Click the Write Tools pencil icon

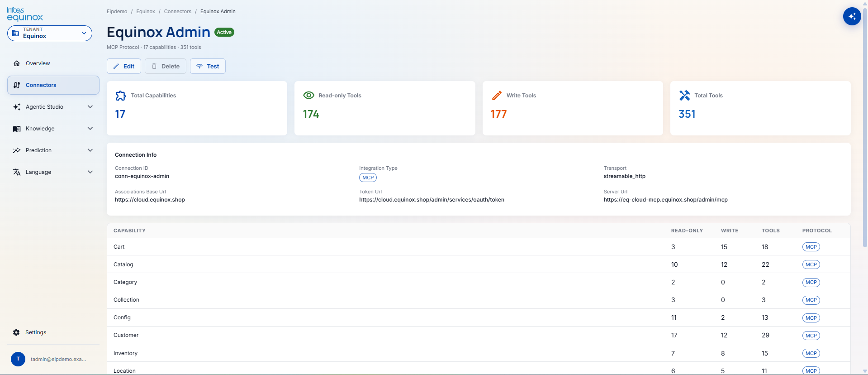[497, 96]
